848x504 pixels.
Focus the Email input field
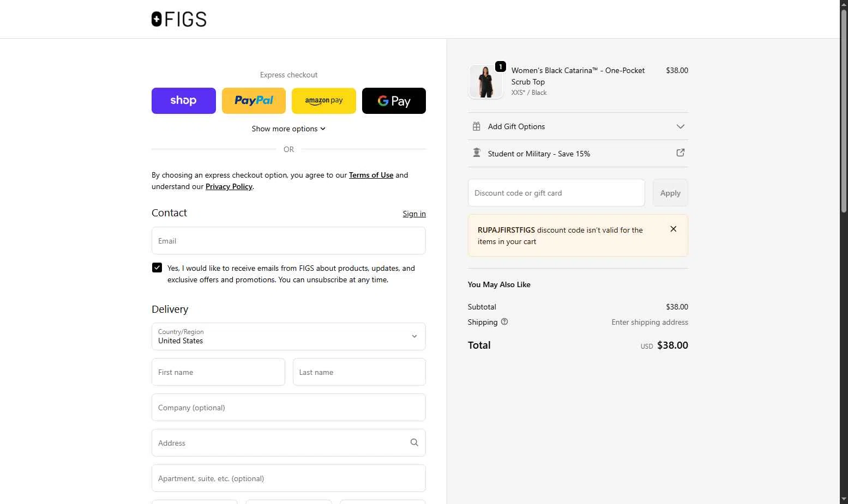coord(288,241)
